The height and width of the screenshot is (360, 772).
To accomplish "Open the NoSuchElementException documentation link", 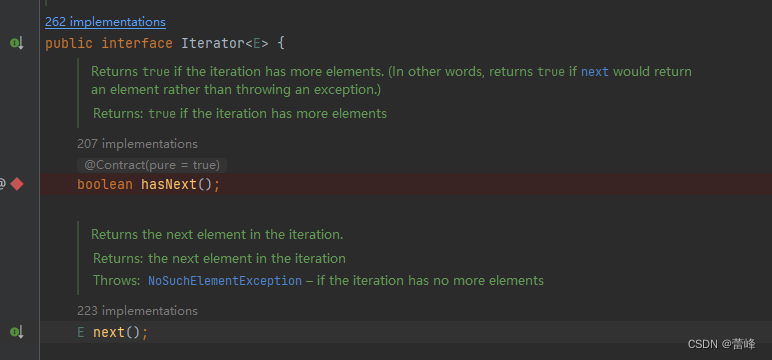I will 225,281.
